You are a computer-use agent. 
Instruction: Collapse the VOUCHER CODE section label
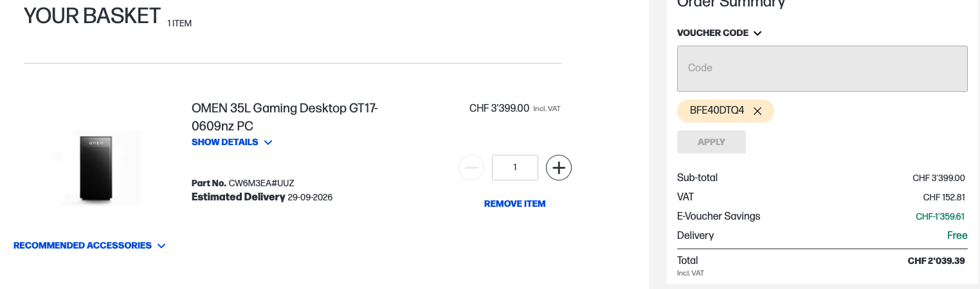(712, 33)
